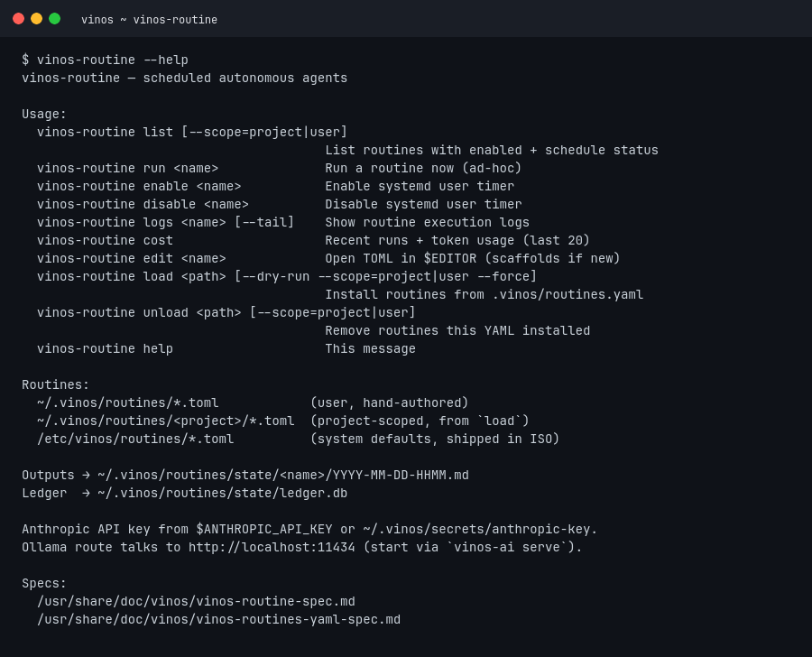Click 'vinos-routine — scheduled autonomous agents' line

[x=184, y=79]
